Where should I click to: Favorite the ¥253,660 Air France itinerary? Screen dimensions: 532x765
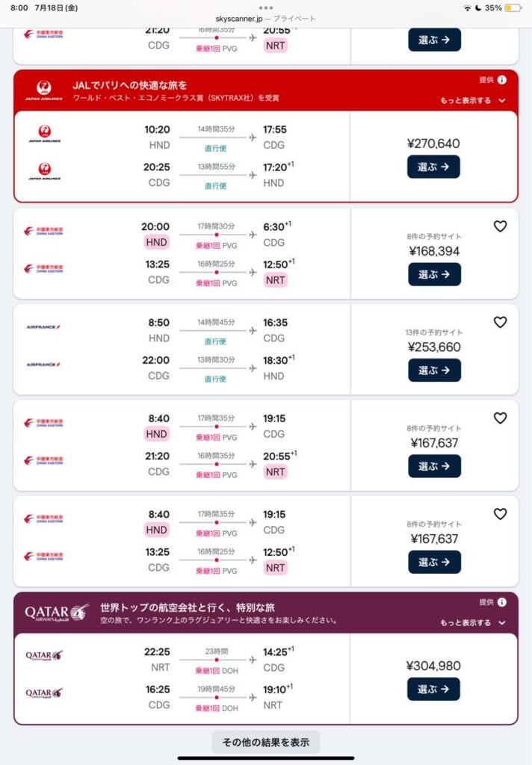[501, 322]
